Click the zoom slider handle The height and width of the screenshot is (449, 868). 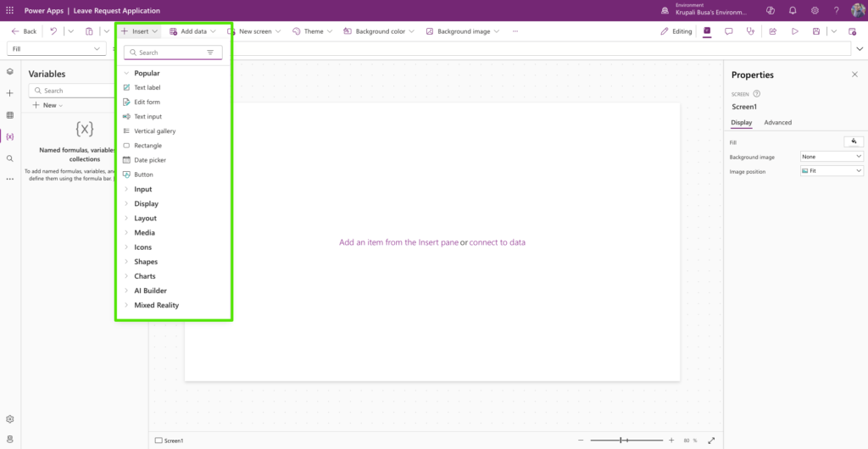[621, 441]
